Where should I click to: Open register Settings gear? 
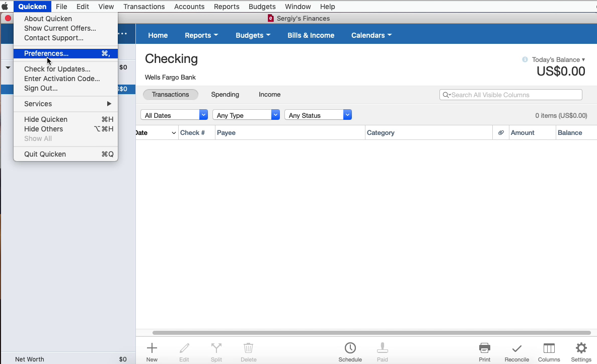581,352
